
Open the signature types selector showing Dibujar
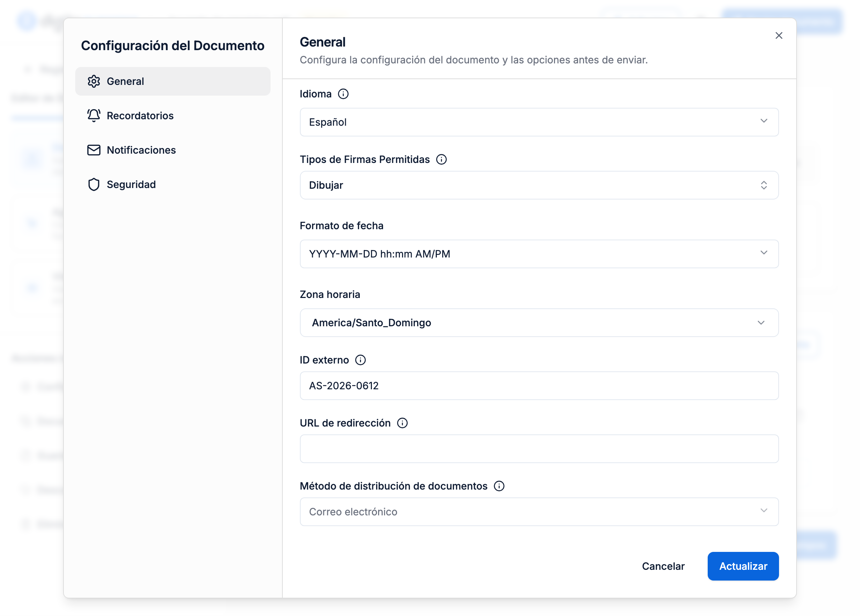coord(539,186)
